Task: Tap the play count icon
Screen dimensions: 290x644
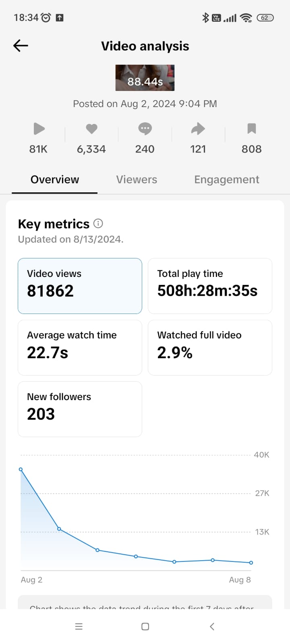Action: (39, 129)
